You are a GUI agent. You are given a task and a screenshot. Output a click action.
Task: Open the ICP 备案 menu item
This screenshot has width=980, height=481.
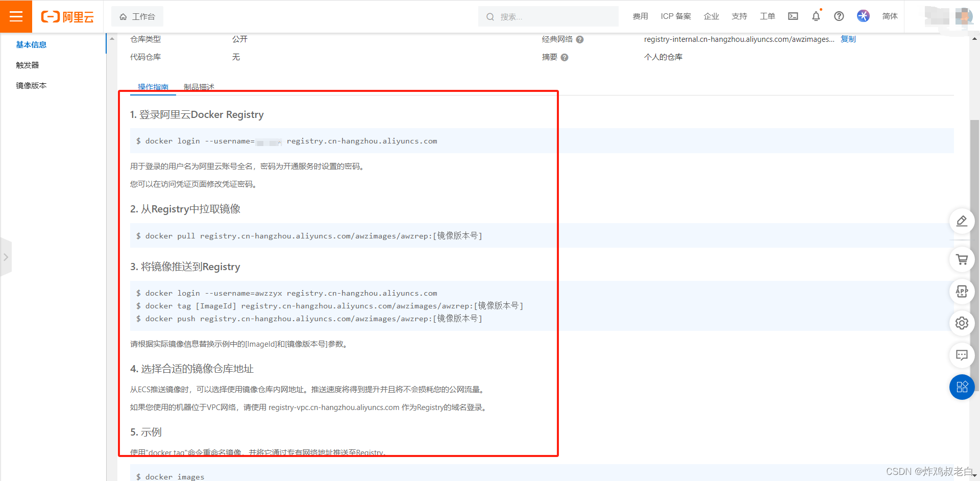click(676, 16)
